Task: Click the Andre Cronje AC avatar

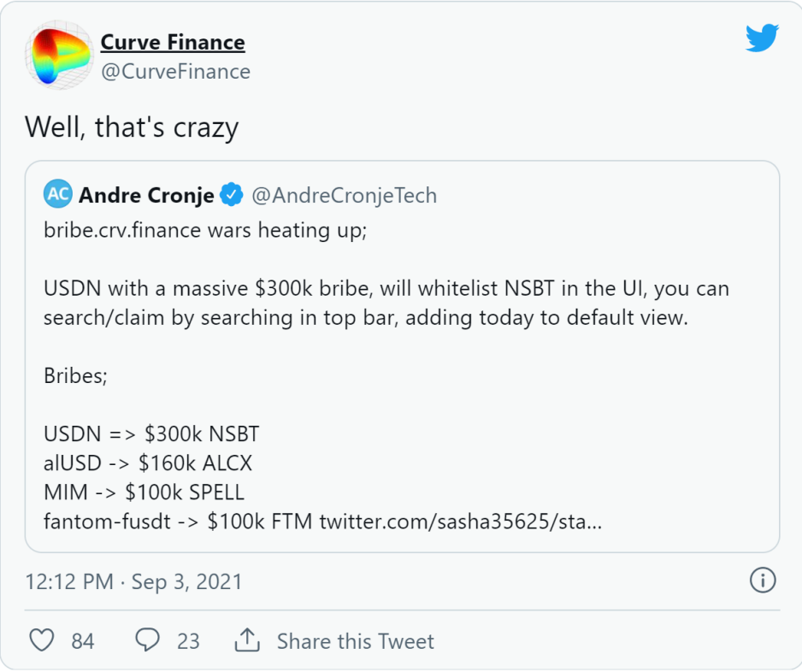Action: pos(58,194)
